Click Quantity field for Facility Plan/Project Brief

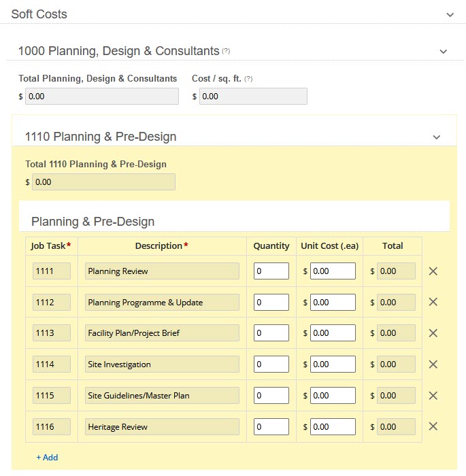click(x=271, y=333)
